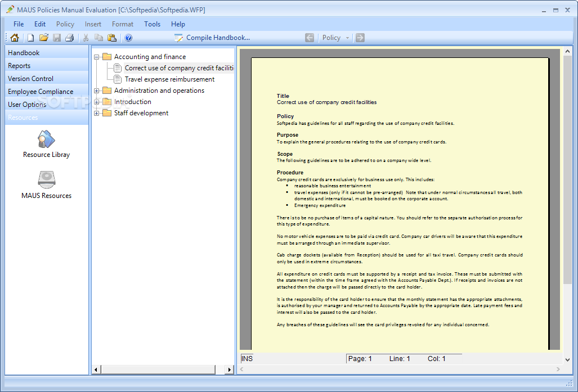Open the Format menu
The width and height of the screenshot is (578, 392).
[122, 24]
